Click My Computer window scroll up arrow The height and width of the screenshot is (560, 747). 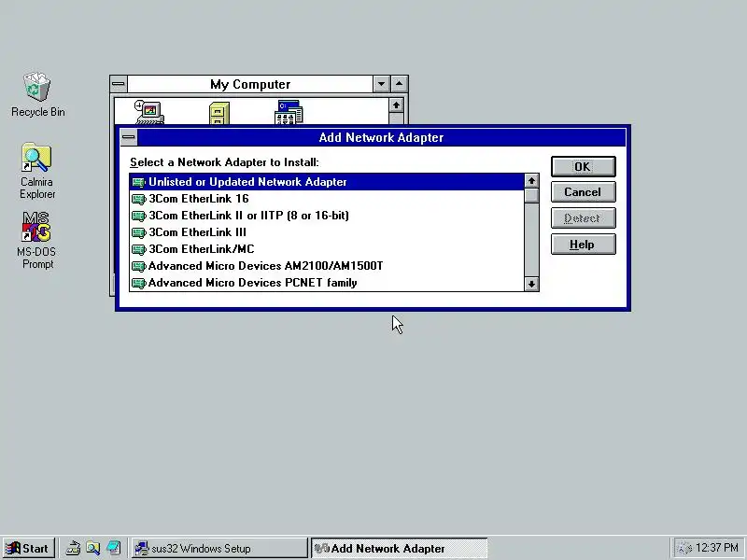point(396,105)
